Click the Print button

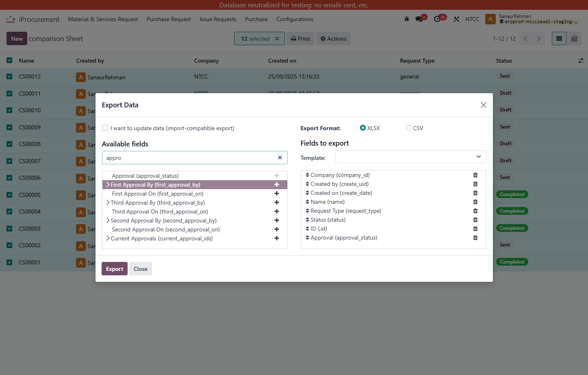point(301,39)
